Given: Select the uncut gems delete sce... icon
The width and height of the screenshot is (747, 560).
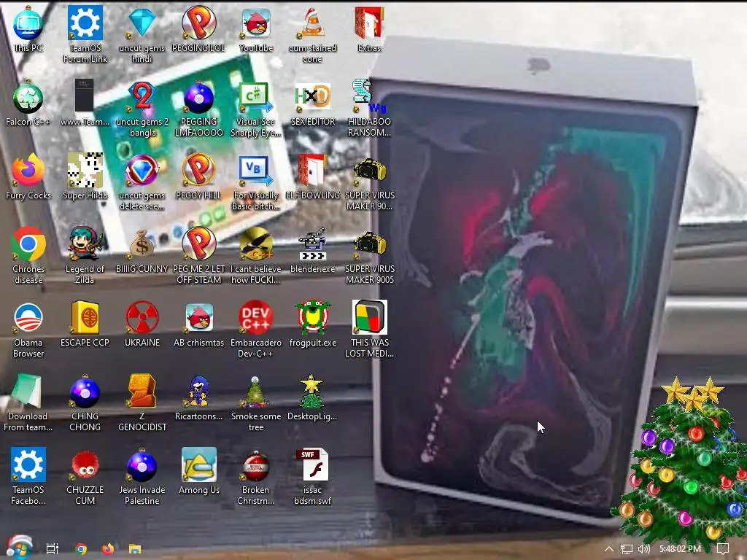Looking at the screenshot, I should click(142, 182).
